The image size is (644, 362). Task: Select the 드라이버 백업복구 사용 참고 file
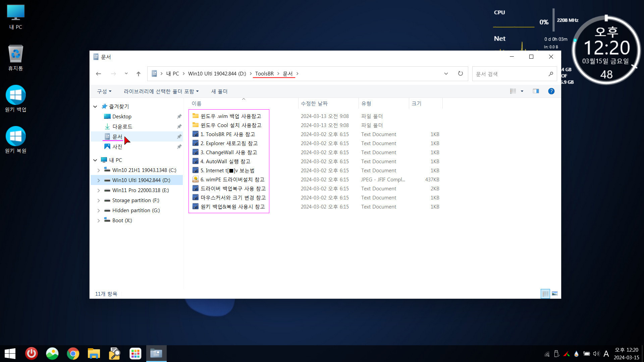tap(233, 188)
